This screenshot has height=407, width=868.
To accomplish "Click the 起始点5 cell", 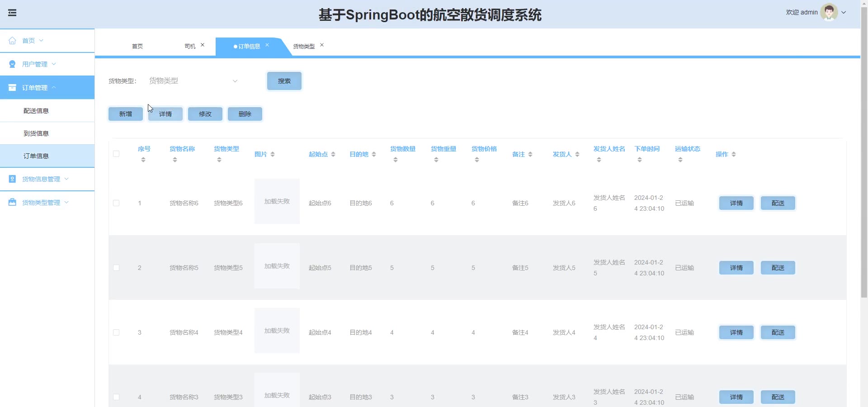I will [320, 268].
